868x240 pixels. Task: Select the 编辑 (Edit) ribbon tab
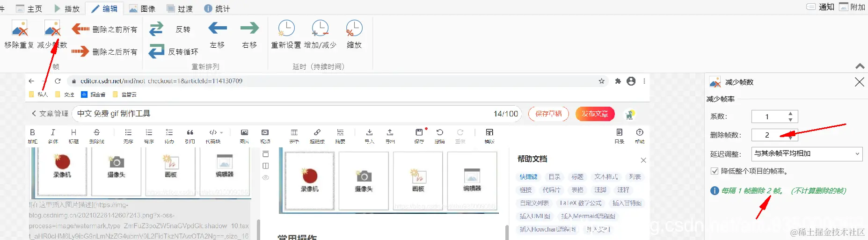point(104,8)
